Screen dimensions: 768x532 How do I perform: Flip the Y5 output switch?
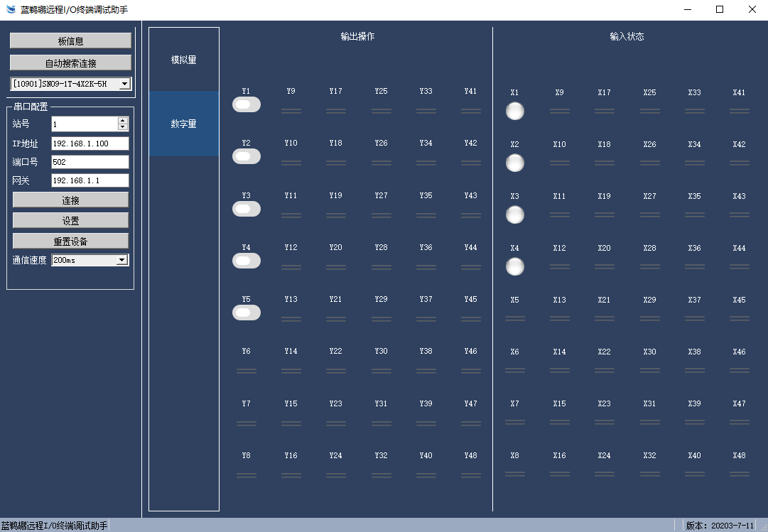coord(247,313)
